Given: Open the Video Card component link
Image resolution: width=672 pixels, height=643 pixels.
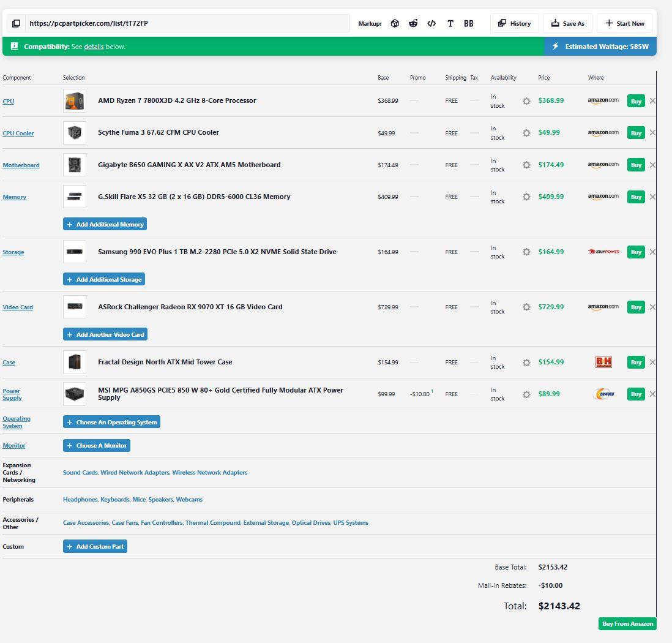Looking at the screenshot, I should pos(18,307).
